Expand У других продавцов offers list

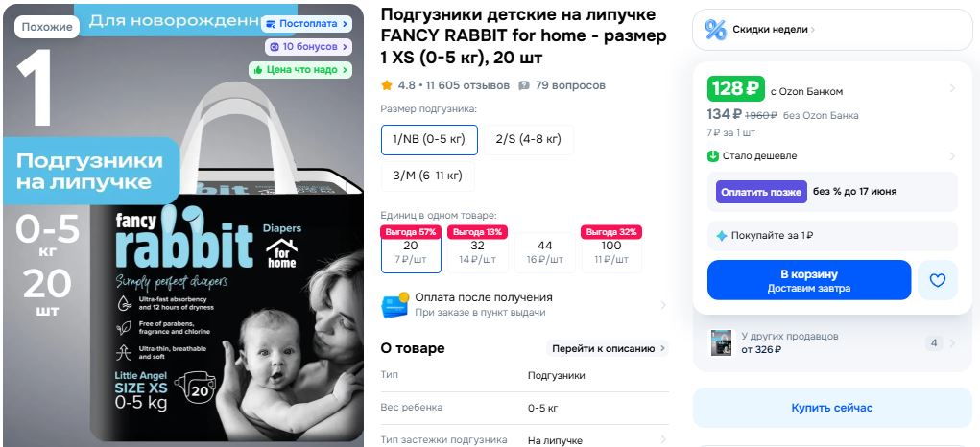tap(832, 342)
